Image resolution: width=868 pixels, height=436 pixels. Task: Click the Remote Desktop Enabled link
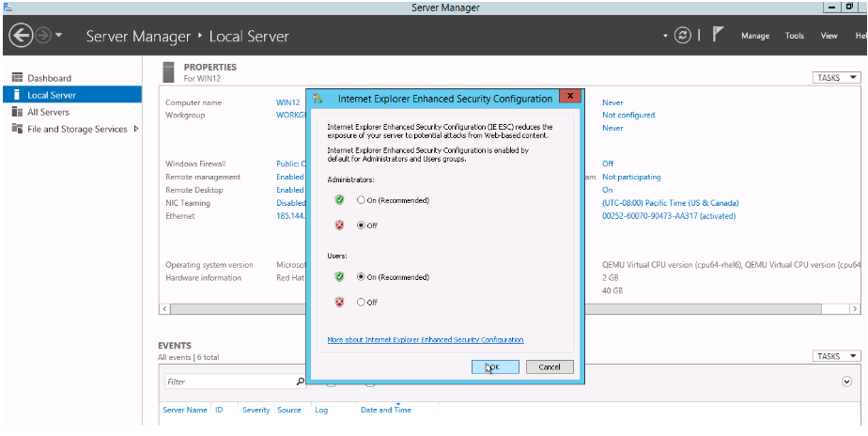(x=290, y=190)
